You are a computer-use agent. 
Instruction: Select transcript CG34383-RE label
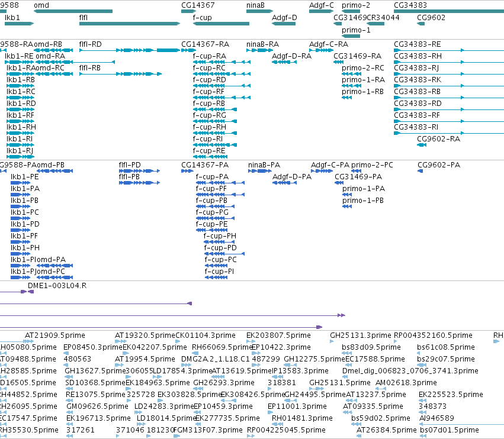[x=417, y=44]
